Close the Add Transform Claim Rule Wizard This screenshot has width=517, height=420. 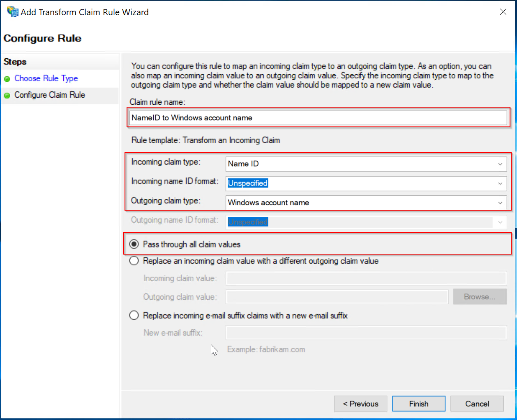click(503, 12)
